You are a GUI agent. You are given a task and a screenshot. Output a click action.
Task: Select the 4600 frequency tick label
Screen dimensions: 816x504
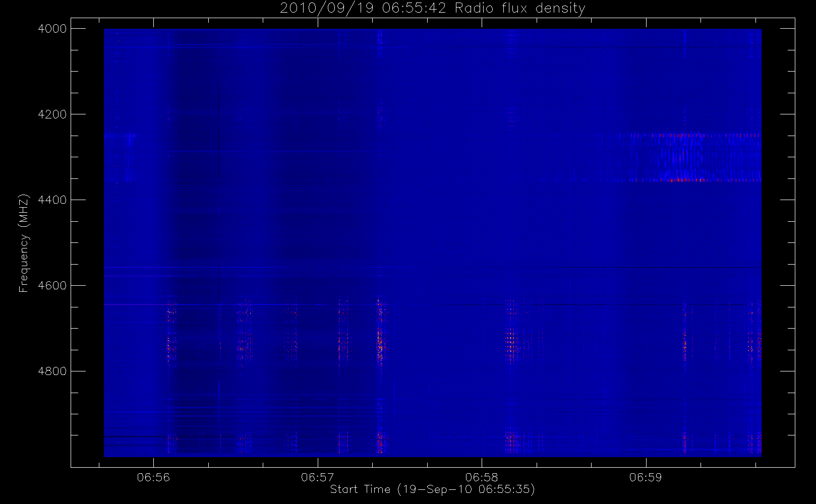coord(52,286)
